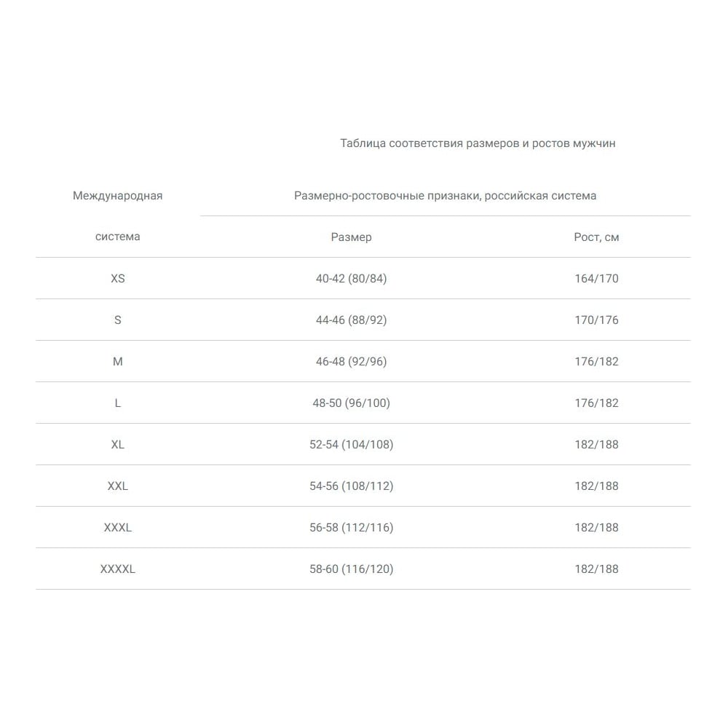Select the XL size row label
Screen dimensions: 728x728
click(x=117, y=445)
